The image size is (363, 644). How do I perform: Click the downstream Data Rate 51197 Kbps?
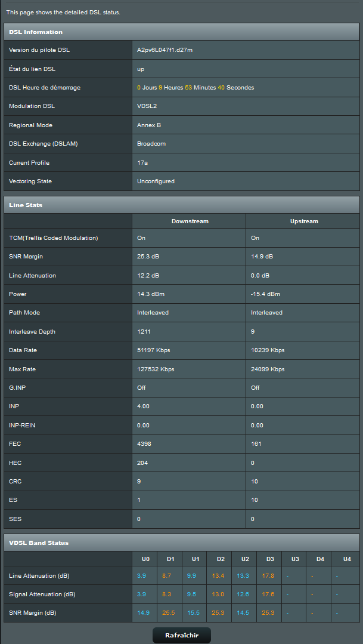153,350
